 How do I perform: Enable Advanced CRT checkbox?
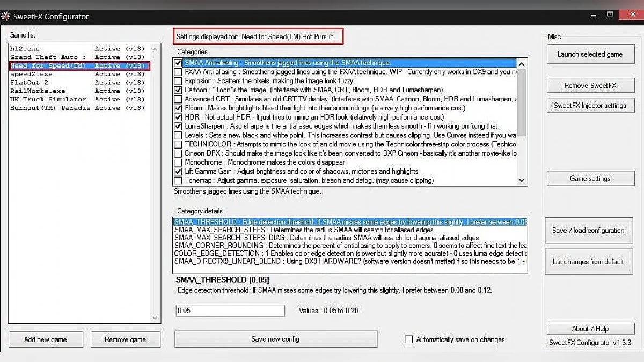(178, 99)
